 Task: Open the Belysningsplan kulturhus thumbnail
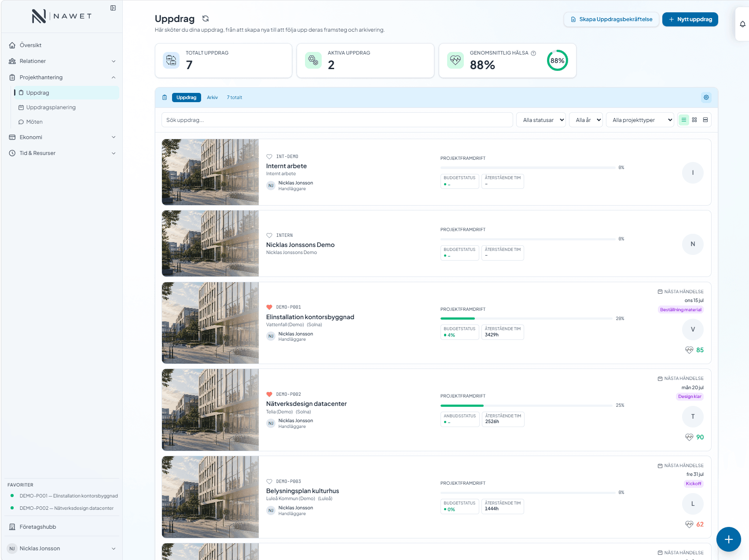point(210,497)
